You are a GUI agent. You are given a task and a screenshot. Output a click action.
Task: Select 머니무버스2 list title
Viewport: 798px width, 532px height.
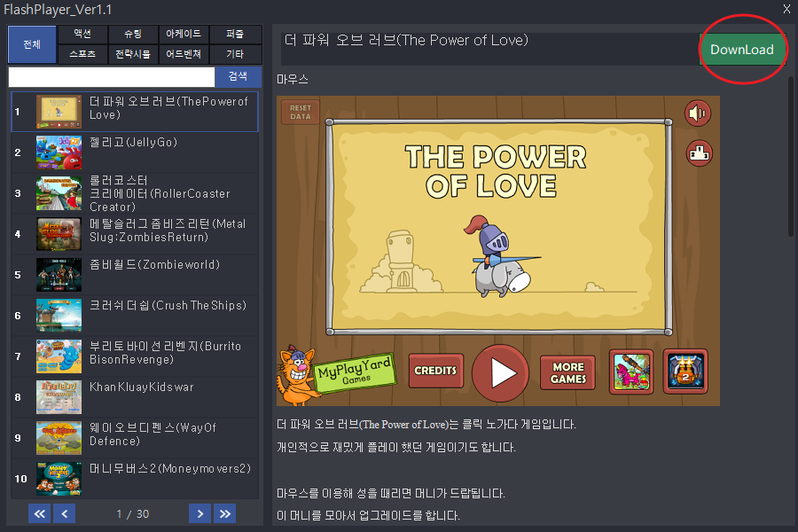(170, 468)
